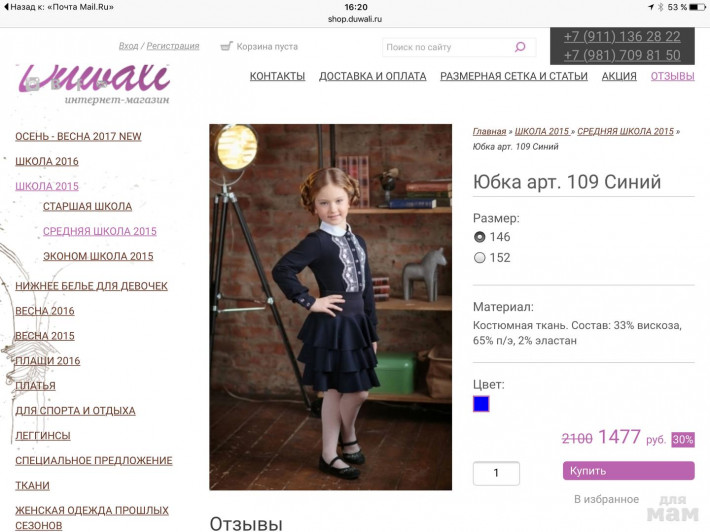Expand ШКОЛА 2015 category

(47, 186)
